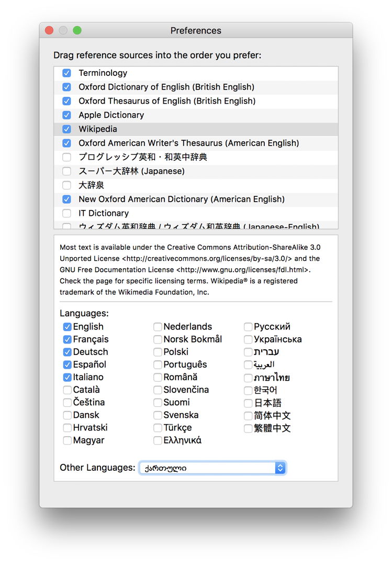The height and width of the screenshot is (564, 392).
Task: Enable the 日本語 language checkbox
Action: pos(248,403)
